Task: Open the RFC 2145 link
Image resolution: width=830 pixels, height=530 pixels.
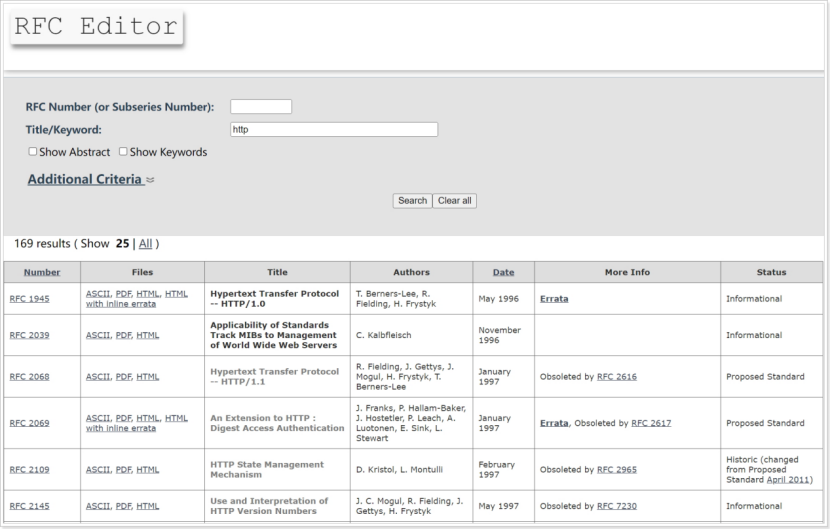Action: (30, 506)
